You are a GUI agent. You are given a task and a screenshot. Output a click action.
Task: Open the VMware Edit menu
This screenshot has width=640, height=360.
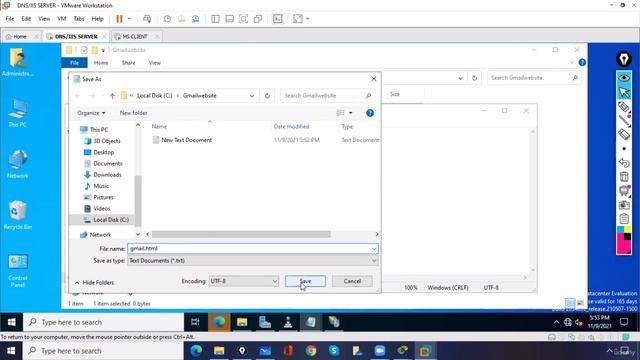[x=26, y=19]
